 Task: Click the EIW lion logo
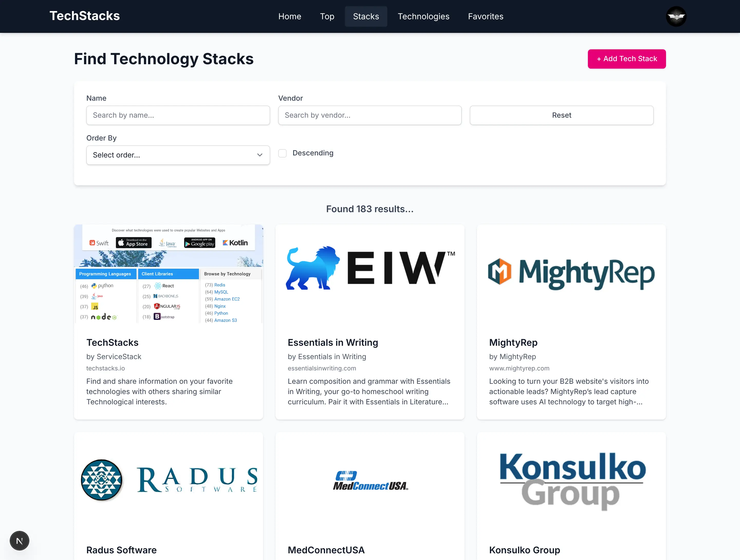click(x=369, y=268)
